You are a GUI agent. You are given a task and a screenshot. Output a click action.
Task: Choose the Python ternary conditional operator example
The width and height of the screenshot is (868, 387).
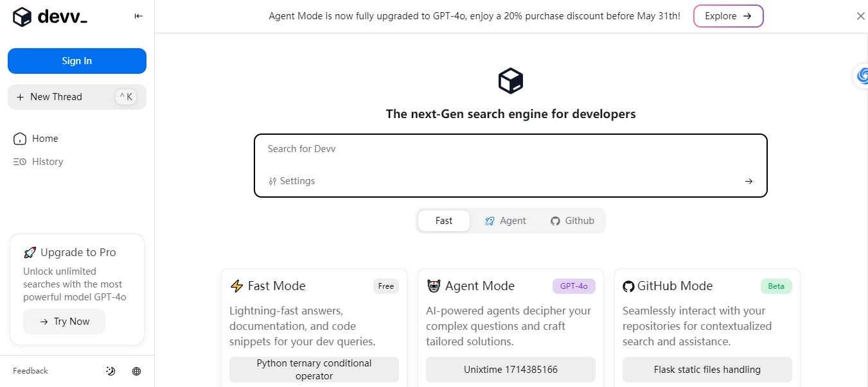point(314,370)
